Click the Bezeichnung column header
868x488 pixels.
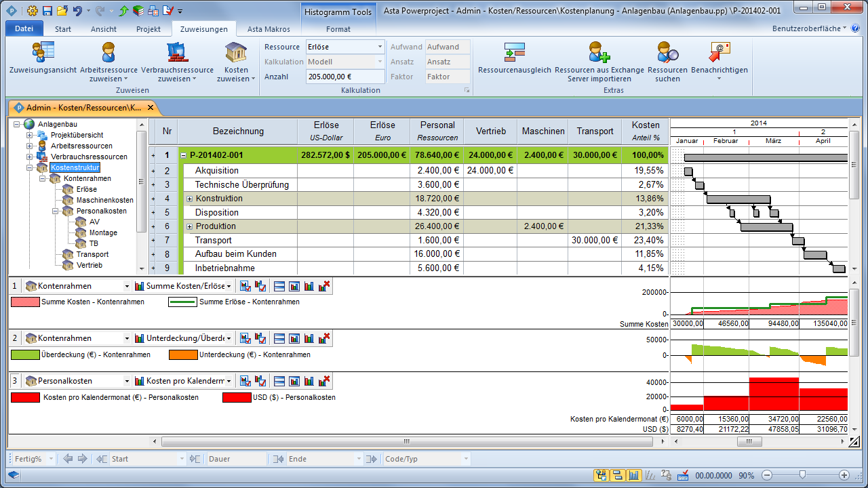tap(238, 131)
